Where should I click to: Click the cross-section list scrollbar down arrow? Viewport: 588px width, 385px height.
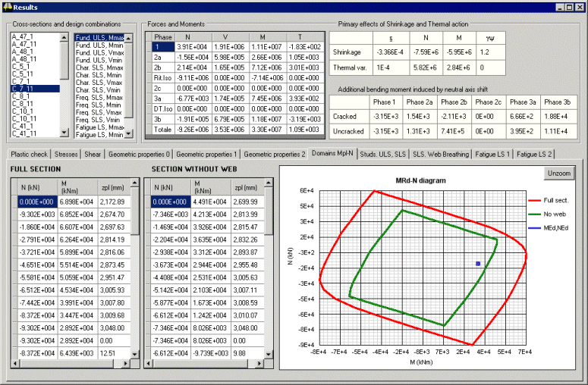[x=64, y=133]
